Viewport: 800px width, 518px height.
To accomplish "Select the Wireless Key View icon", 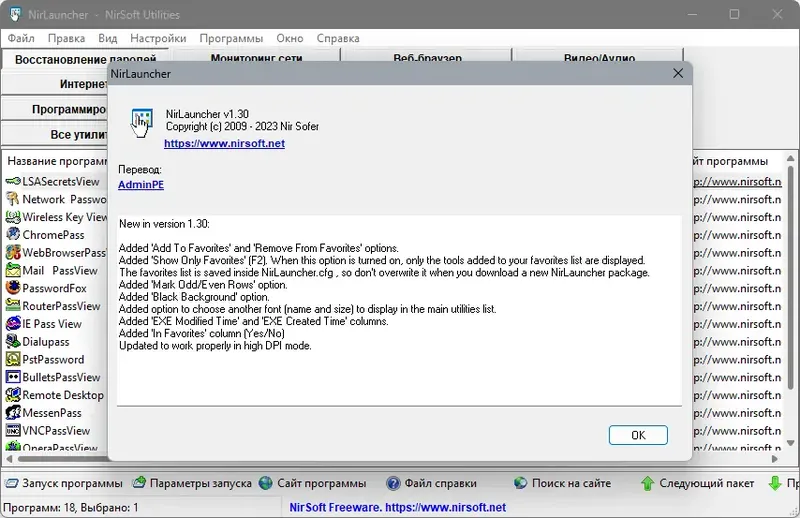I will (x=13, y=217).
